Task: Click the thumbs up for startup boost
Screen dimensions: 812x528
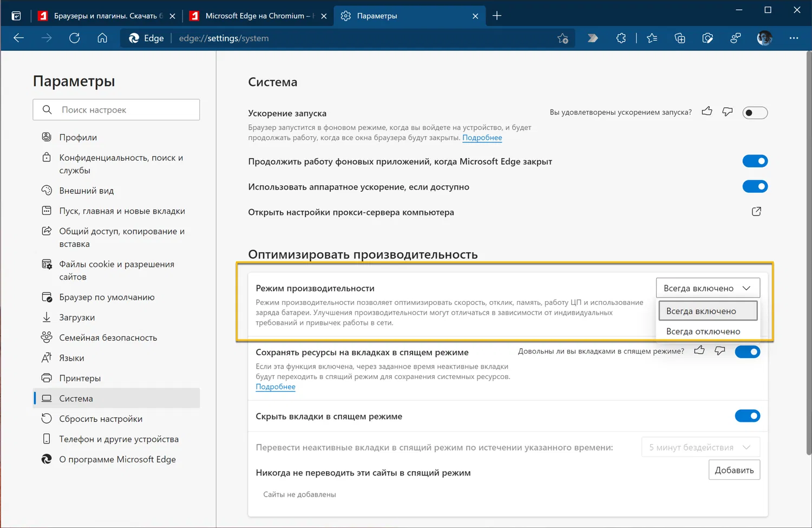Action: coord(707,112)
